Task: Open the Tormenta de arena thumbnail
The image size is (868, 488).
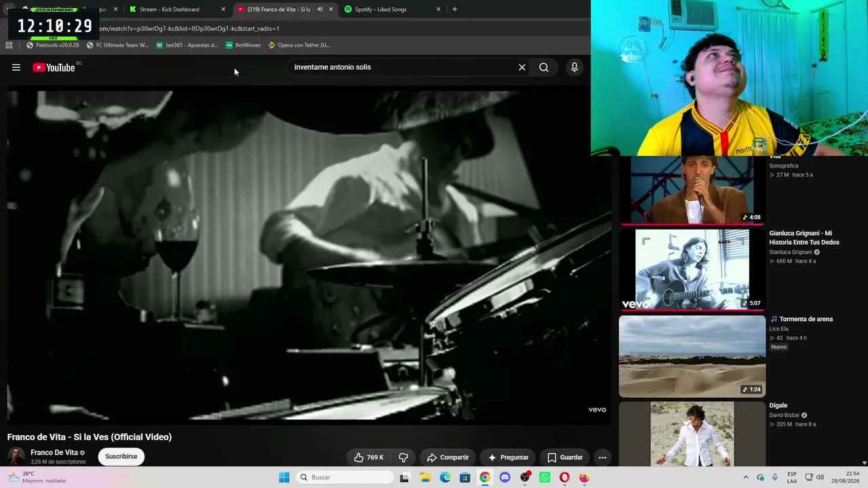Action: point(692,356)
